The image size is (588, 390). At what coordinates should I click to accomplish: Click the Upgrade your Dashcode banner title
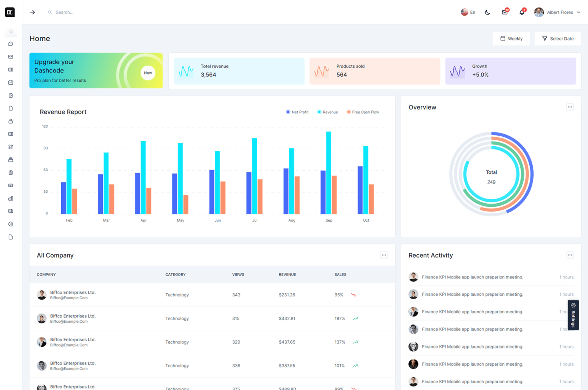[x=54, y=66]
